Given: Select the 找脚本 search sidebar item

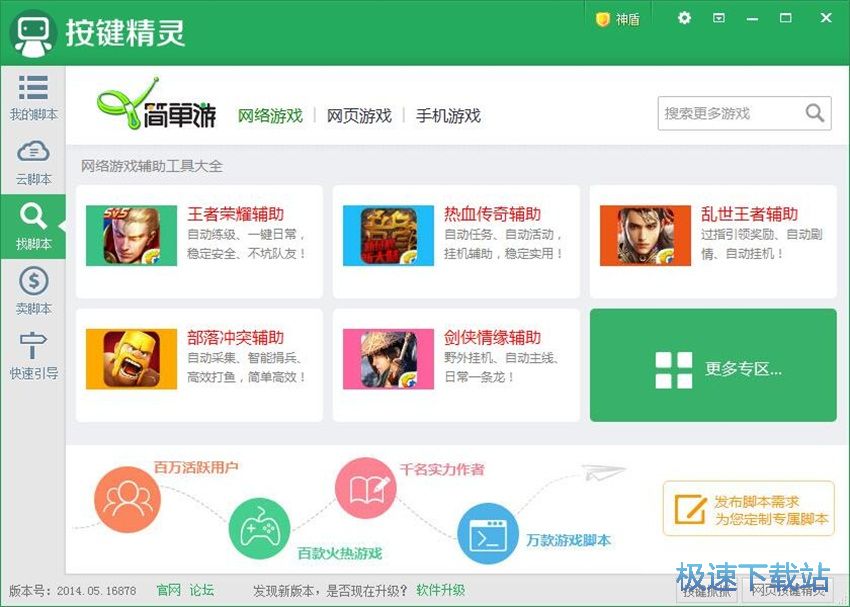Looking at the screenshot, I should click(x=33, y=227).
